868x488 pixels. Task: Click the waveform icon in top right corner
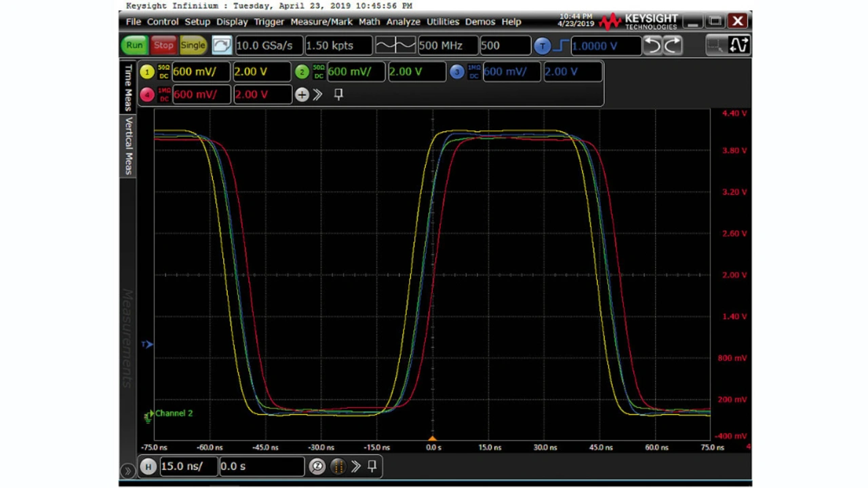click(x=738, y=45)
